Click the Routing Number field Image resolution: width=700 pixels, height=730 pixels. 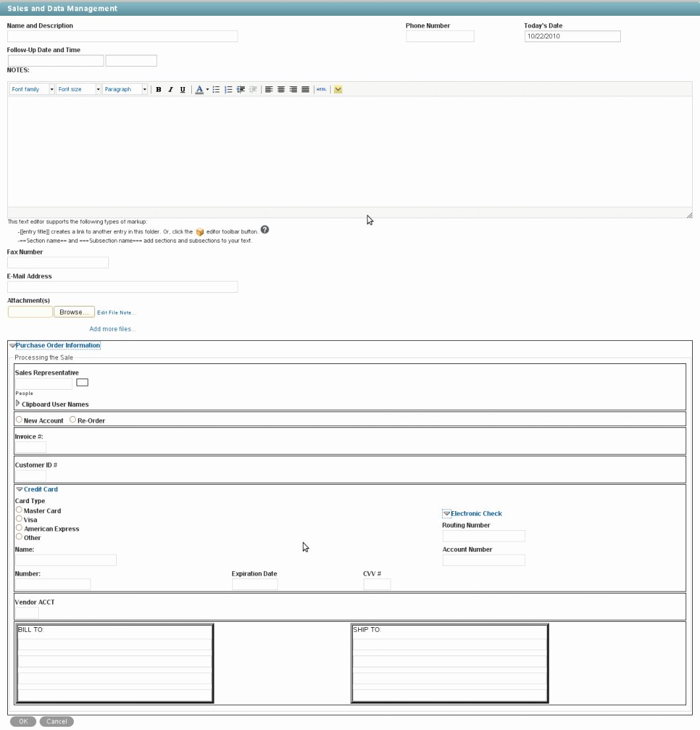(x=484, y=536)
